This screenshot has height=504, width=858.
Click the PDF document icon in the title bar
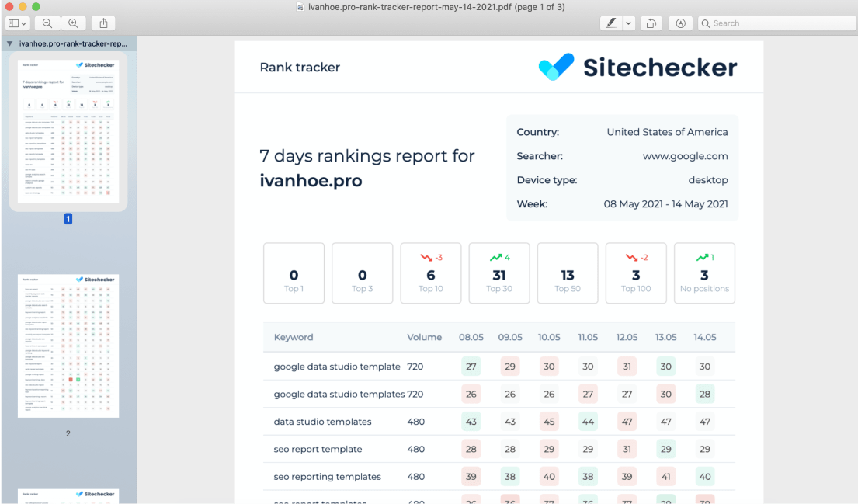tap(300, 7)
